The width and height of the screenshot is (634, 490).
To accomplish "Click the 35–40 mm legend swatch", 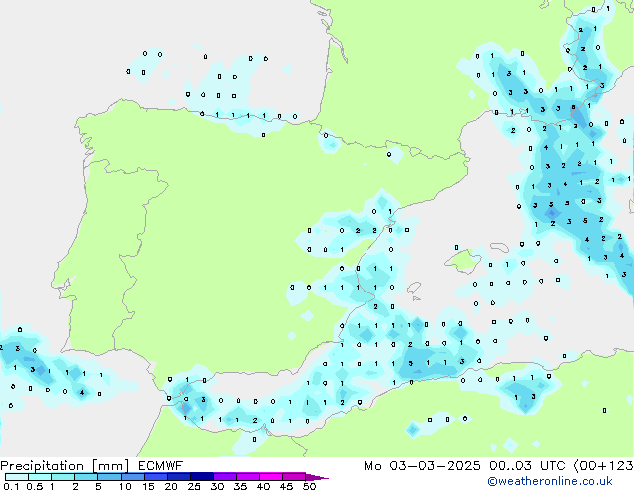I will click(x=247, y=477).
